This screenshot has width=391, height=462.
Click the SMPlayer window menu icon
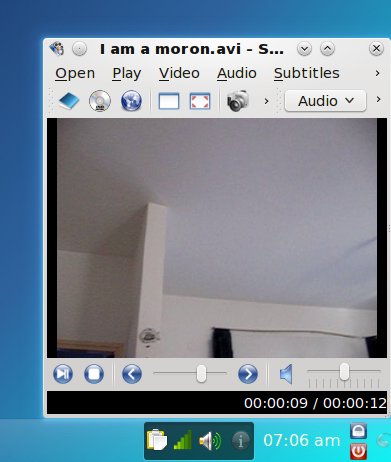click(57, 49)
